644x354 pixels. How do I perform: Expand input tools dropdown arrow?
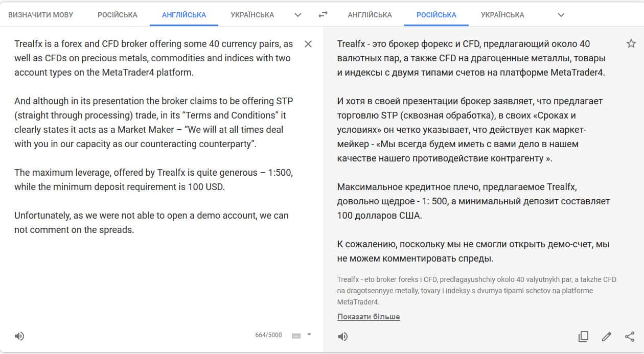pos(309,335)
